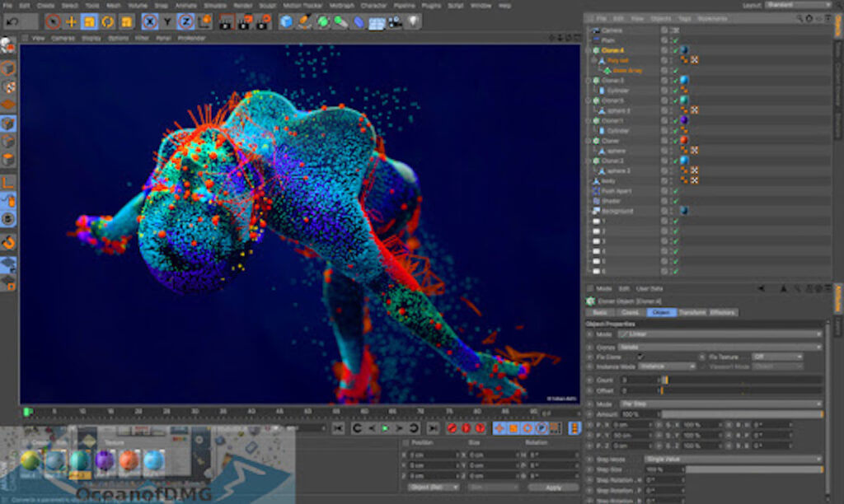Open the Fix Texture dropdown
Image resolution: width=844 pixels, height=504 pixels.
(x=777, y=357)
